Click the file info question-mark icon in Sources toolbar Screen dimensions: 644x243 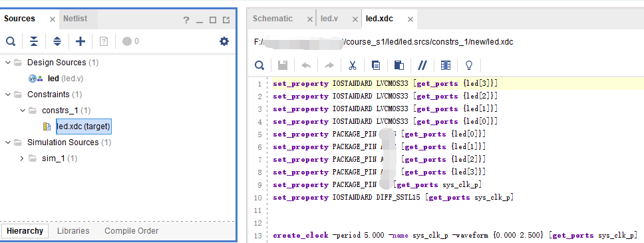pos(104,41)
